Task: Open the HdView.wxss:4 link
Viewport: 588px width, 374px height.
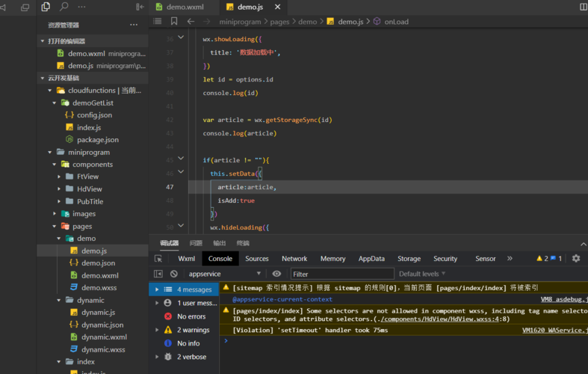Action: (x=440, y=319)
